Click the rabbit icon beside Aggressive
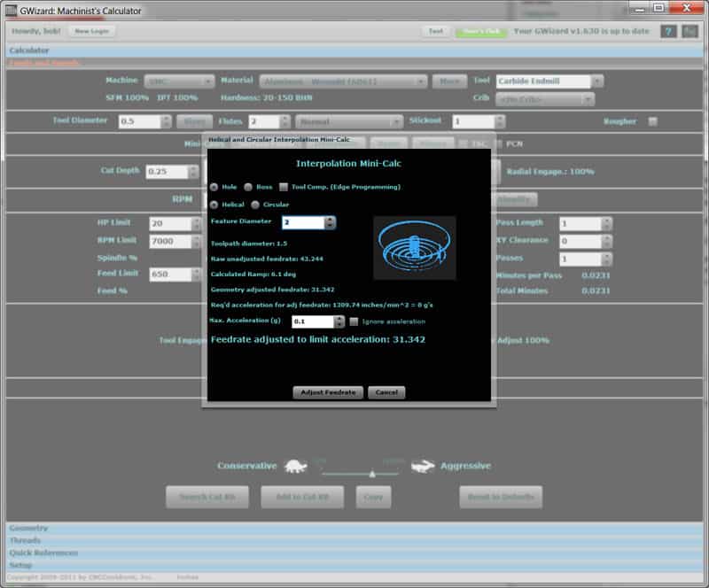 point(423,466)
